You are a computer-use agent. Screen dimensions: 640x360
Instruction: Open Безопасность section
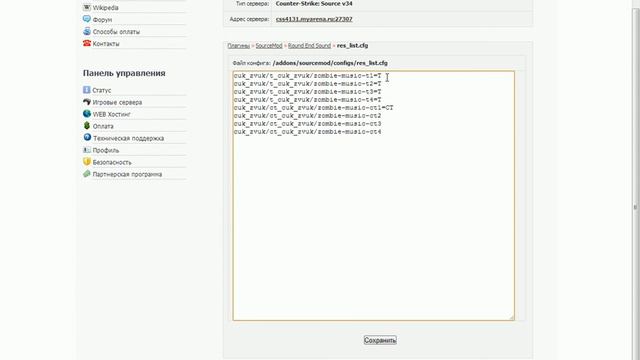[x=112, y=162]
